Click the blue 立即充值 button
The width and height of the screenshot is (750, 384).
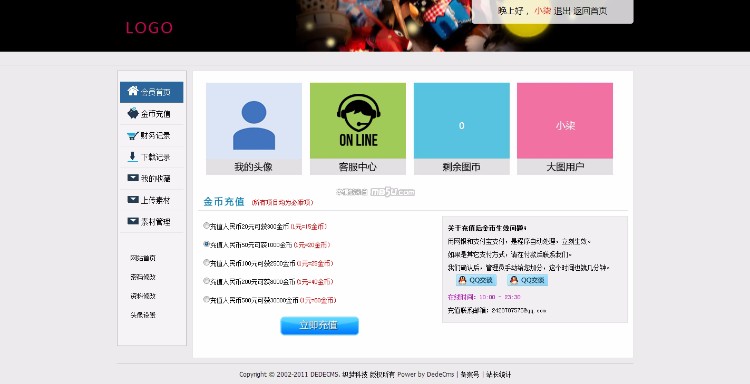pyautogui.click(x=319, y=325)
